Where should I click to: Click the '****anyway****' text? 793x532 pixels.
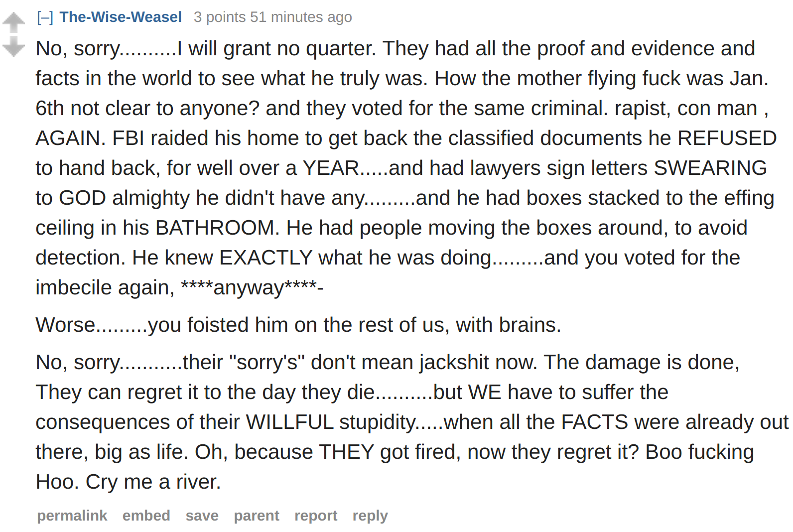tap(249, 287)
